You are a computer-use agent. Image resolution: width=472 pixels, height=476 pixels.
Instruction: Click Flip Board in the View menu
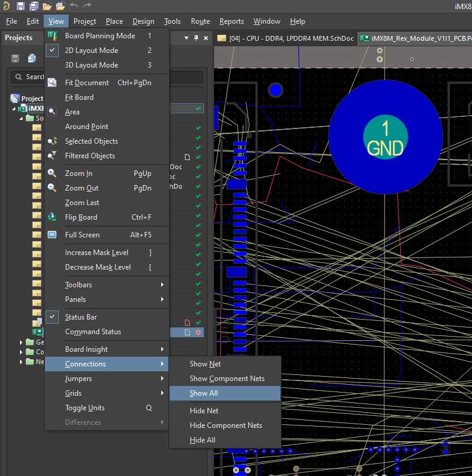click(x=81, y=217)
